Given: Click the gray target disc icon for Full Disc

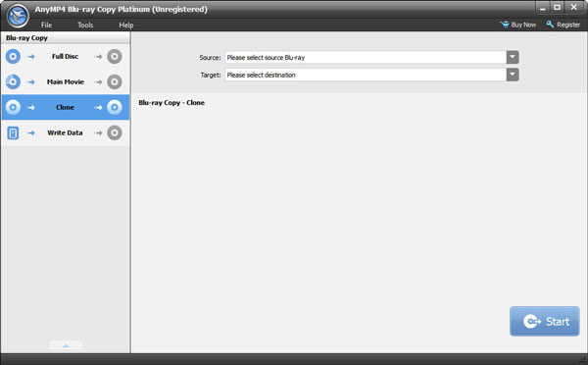Looking at the screenshot, I should tap(115, 57).
